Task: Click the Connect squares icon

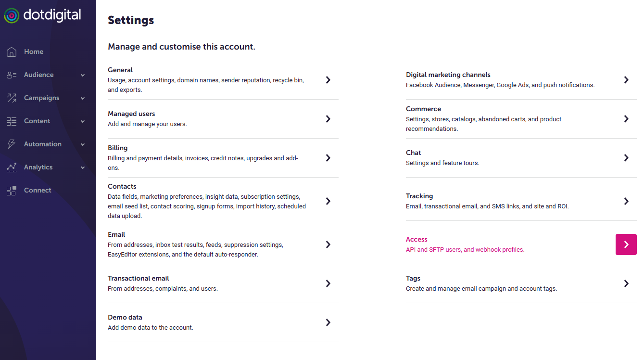Action: click(12, 191)
